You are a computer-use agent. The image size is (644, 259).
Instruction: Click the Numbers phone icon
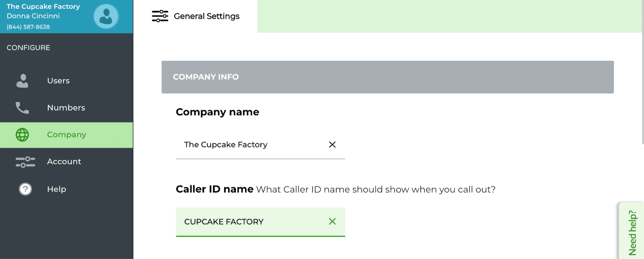click(22, 108)
